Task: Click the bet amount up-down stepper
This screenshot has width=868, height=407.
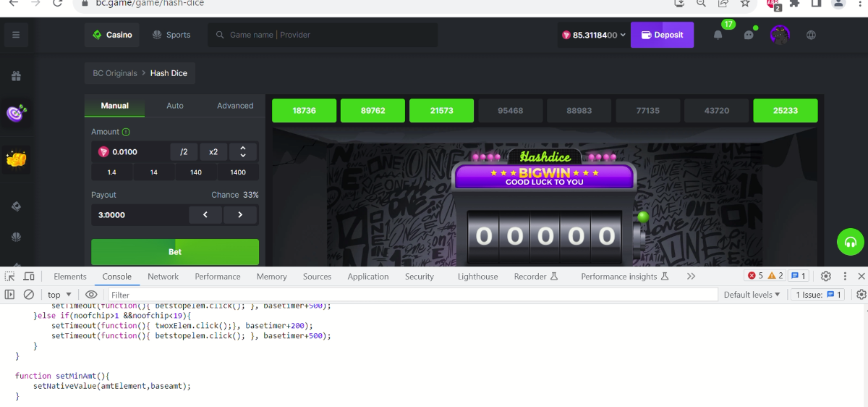Action: pos(243,152)
